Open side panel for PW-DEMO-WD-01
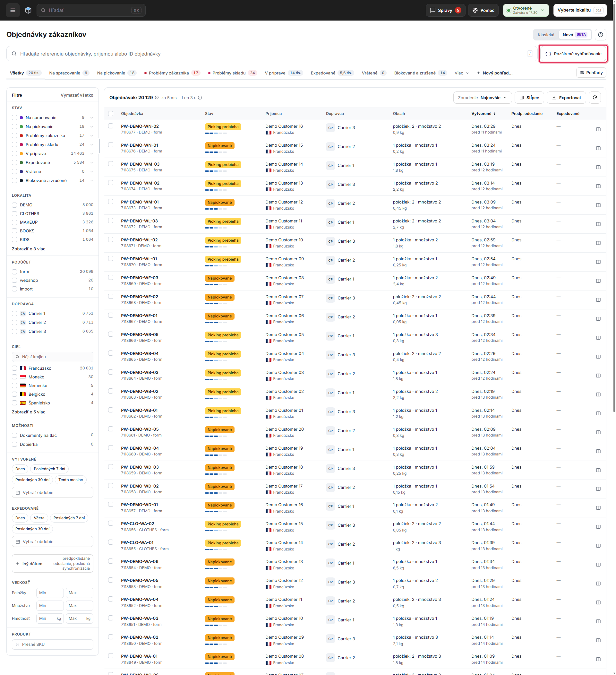Screen dimensions: 616x675 pos(599,508)
